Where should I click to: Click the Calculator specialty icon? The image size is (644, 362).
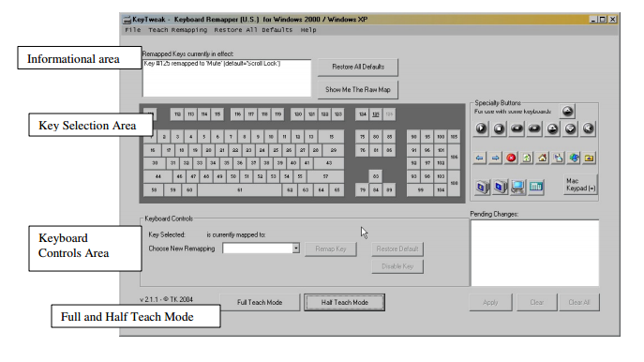click(535, 187)
